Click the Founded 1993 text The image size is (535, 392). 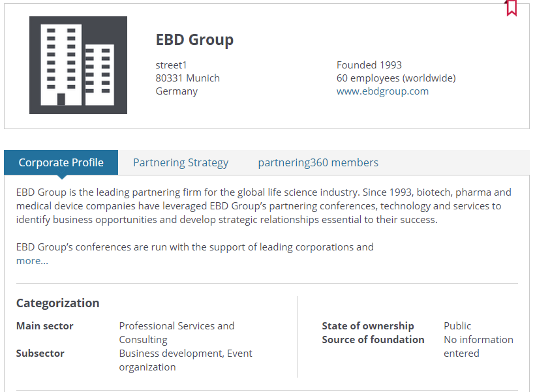(x=369, y=65)
